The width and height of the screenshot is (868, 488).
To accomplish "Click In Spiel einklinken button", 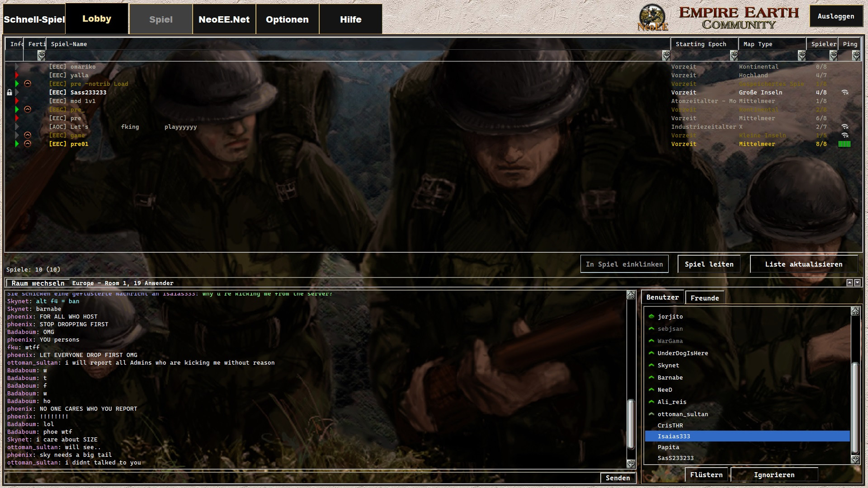I will [x=624, y=264].
